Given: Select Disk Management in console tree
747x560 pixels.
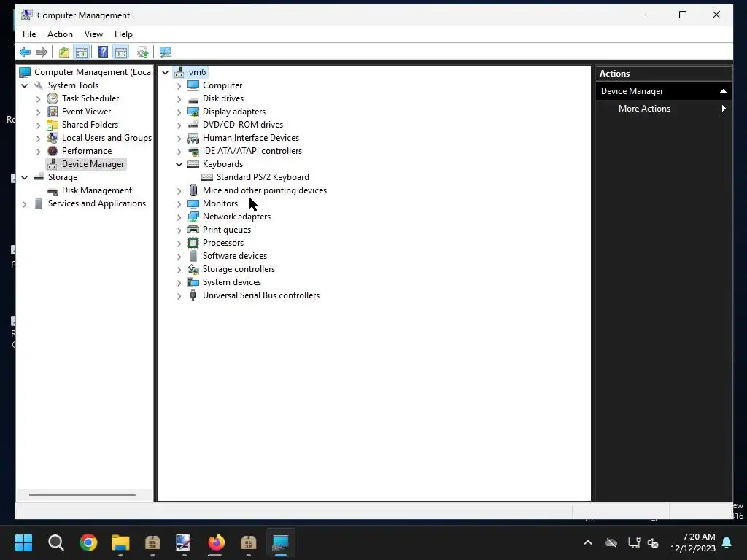Looking at the screenshot, I should pyautogui.click(x=97, y=190).
